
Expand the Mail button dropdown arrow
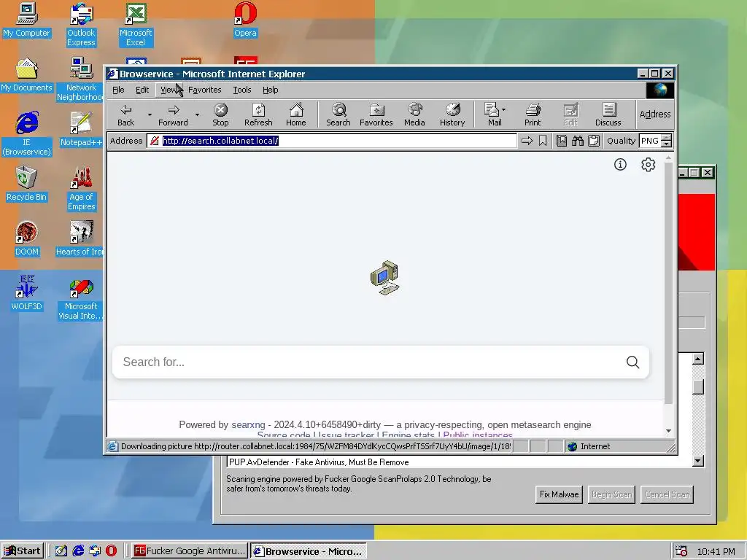point(503,109)
